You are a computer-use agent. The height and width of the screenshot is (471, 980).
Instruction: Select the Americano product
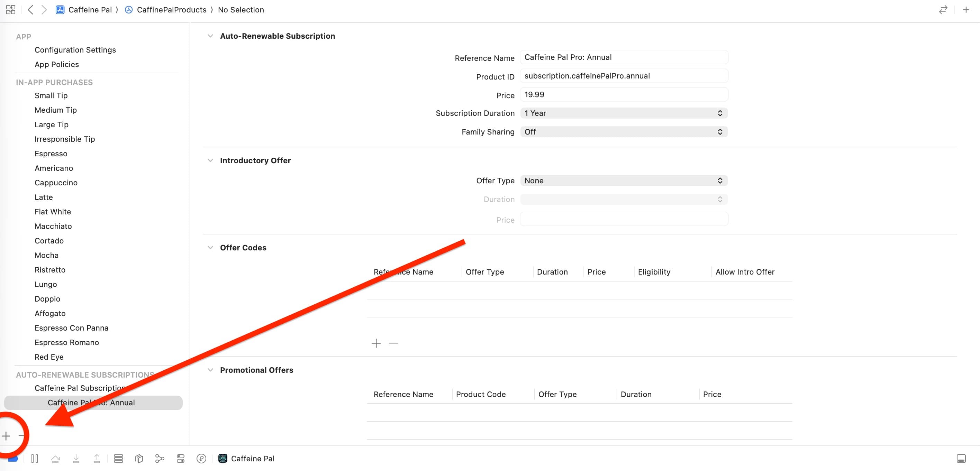[x=54, y=168]
